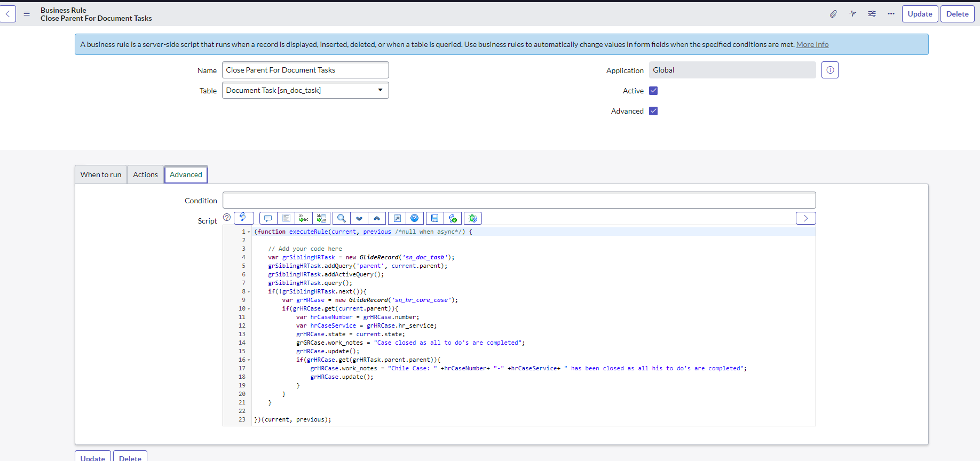Viewport: 980px width, 461px height.
Task: Click into the Condition input field
Action: coord(519,200)
